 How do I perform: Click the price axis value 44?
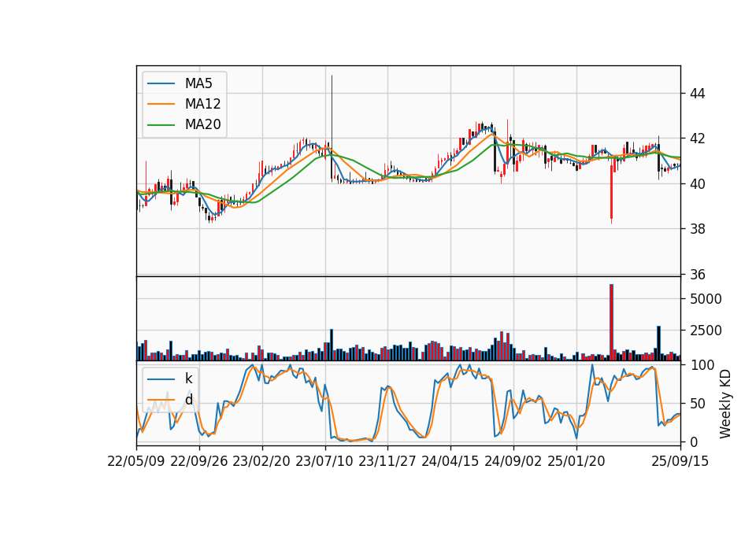697,94
